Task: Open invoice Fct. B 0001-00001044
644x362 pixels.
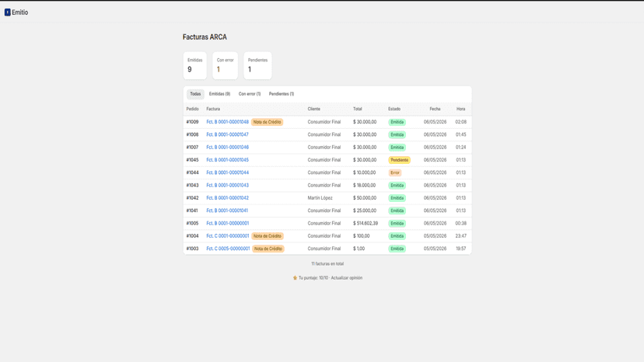Action: (x=228, y=172)
